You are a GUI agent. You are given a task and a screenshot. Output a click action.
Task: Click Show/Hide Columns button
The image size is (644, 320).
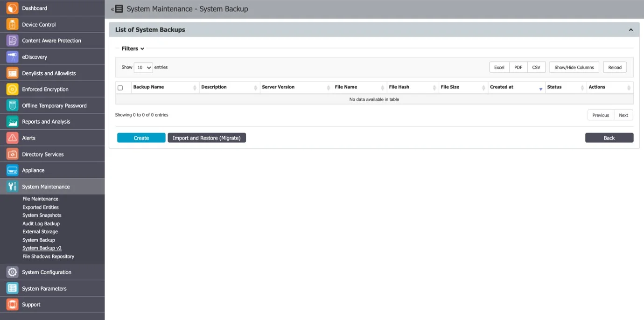(x=574, y=67)
